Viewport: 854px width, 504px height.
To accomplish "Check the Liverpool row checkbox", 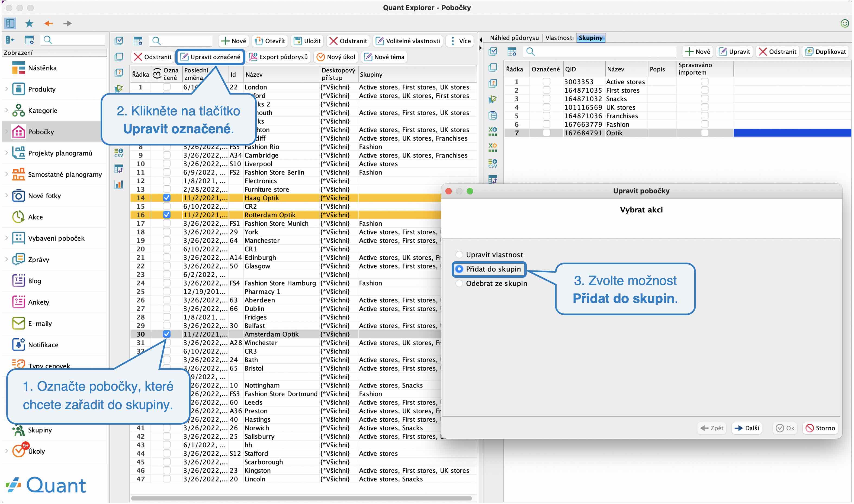I will tap(166, 164).
